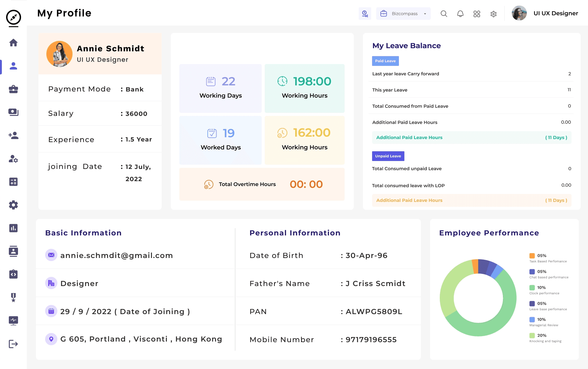The width and height of the screenshot is (588, 369).
Task: Open the apps grid icon in header
Action: (x=477, y=14)
